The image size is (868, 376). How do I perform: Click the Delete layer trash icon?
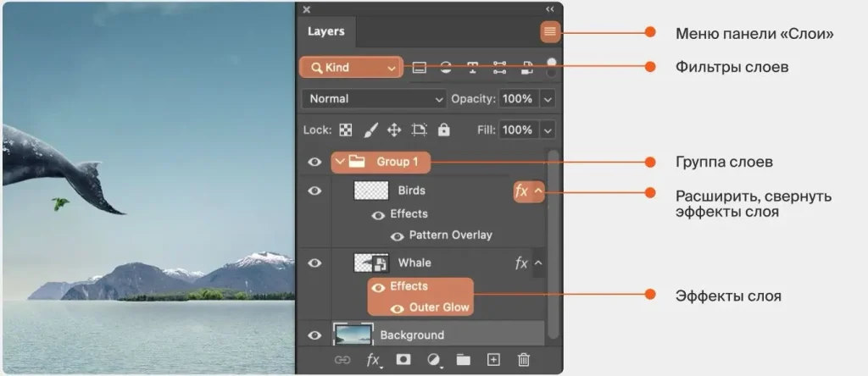tap(524, 360)
